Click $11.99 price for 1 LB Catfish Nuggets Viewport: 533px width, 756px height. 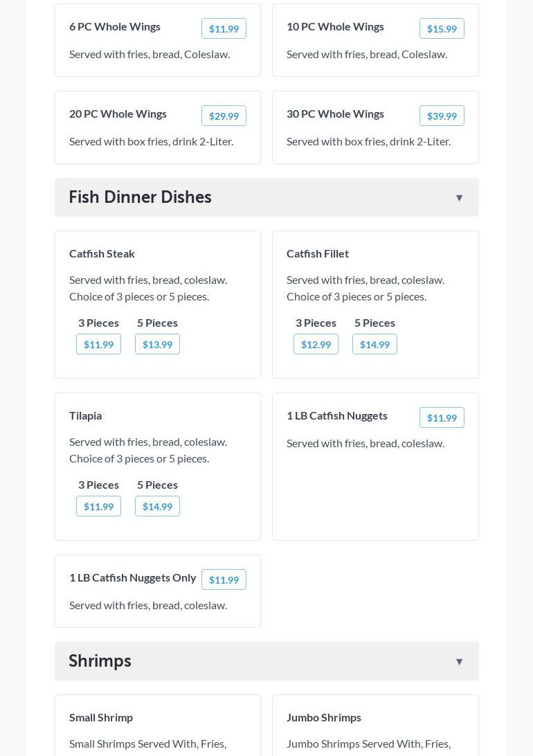pos(442,417)
